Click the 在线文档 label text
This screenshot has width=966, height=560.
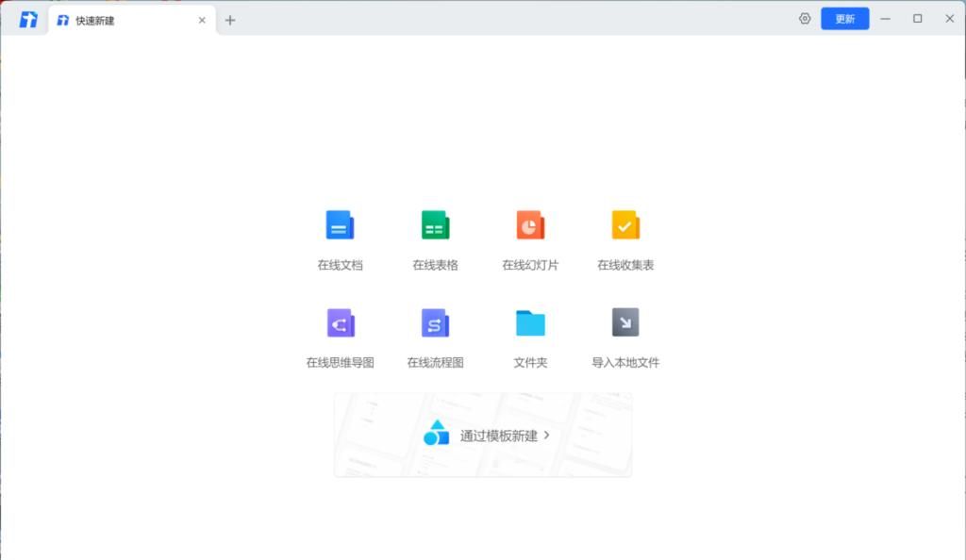(340, 264)
